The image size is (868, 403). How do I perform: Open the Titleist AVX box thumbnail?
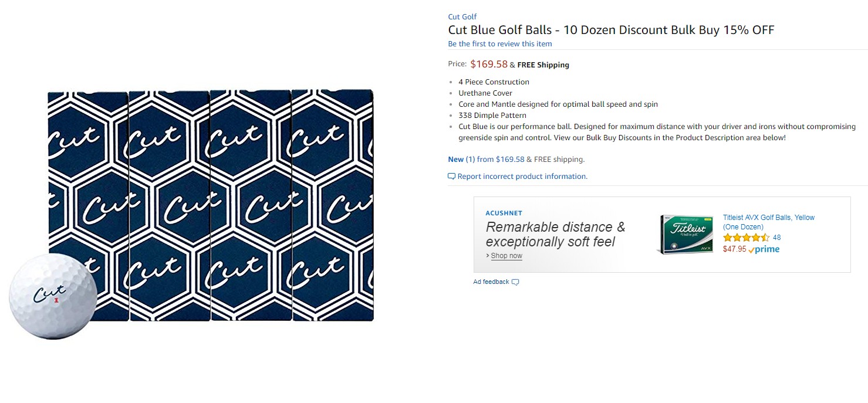[685, 234]
